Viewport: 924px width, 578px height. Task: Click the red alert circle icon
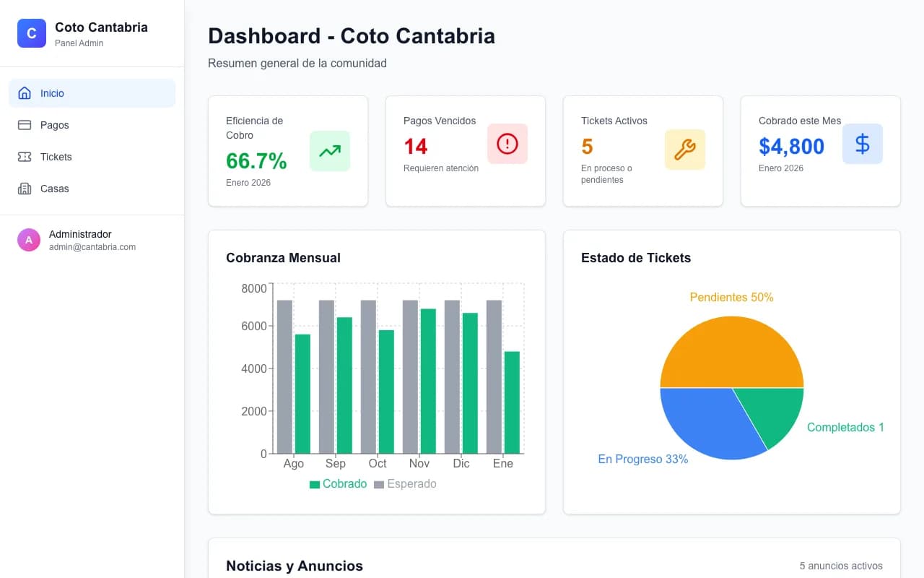click(507, 144)
